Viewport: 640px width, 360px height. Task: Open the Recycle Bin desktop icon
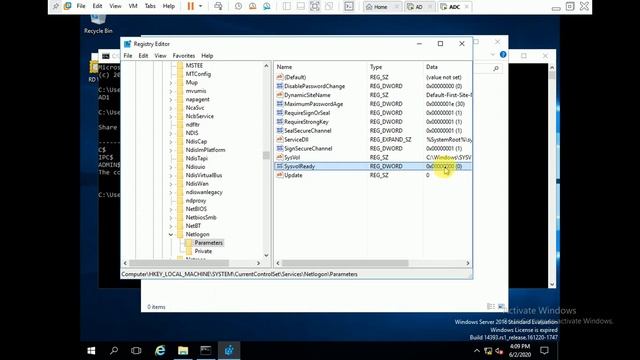[x=98, y=24]
